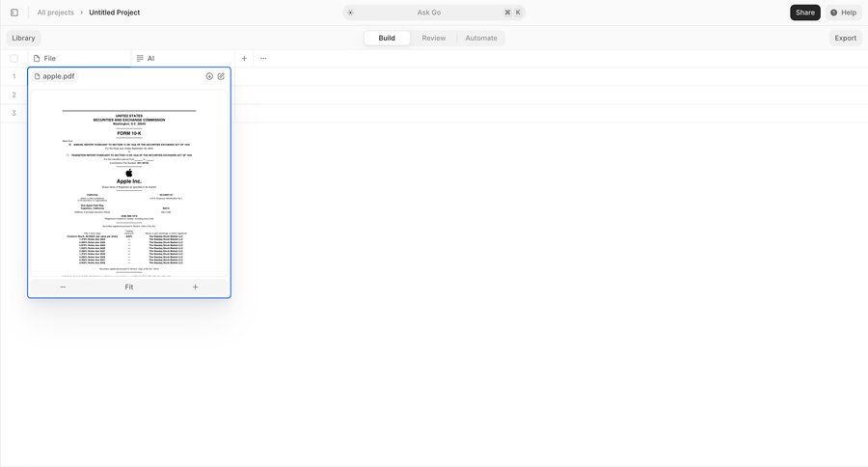The height and width of the screenshot is (467, 868).
Task: Click the File column header
Action: 79,58
